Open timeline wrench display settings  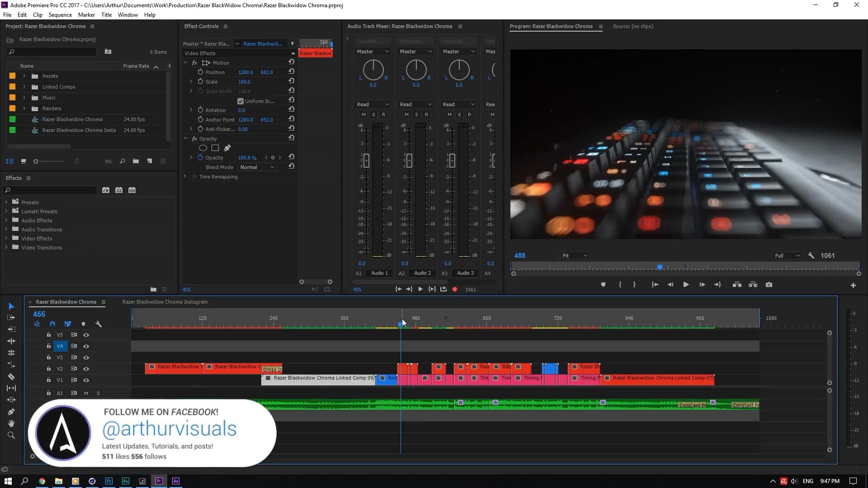[x=99, y=324]
